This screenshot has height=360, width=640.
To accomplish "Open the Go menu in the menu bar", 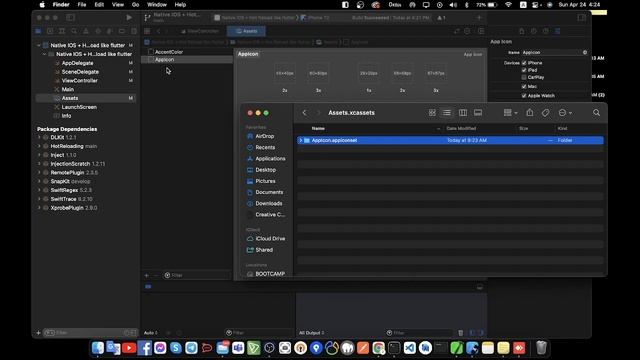I will 136,5.
